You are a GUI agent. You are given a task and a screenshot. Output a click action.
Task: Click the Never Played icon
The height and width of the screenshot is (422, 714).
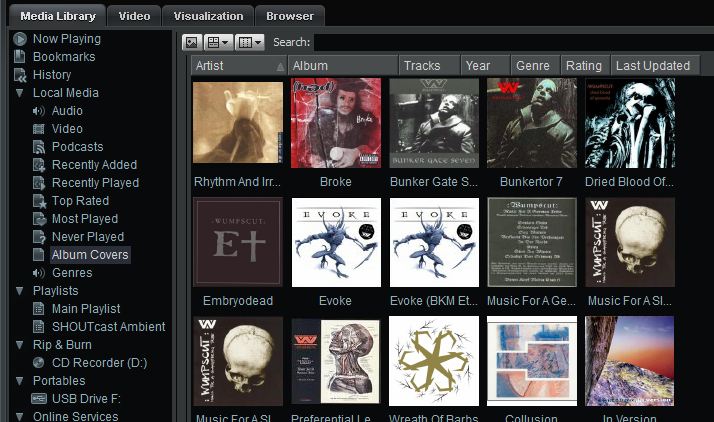tap(40, 237)
